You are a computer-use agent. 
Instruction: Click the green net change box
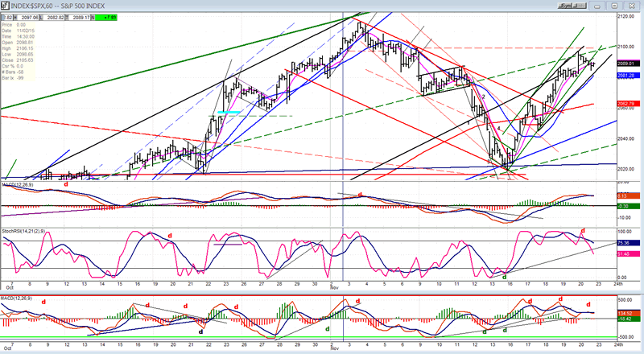pos(107,17)
